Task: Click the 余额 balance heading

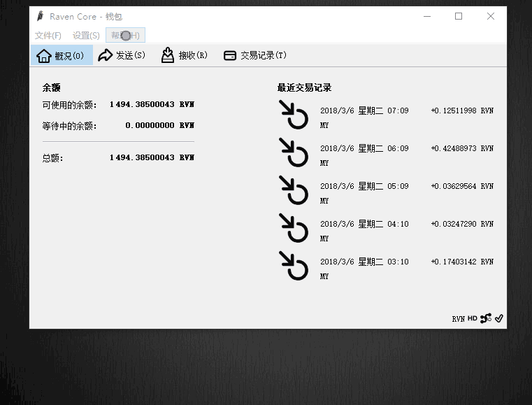Action: [x=51, y=87]
